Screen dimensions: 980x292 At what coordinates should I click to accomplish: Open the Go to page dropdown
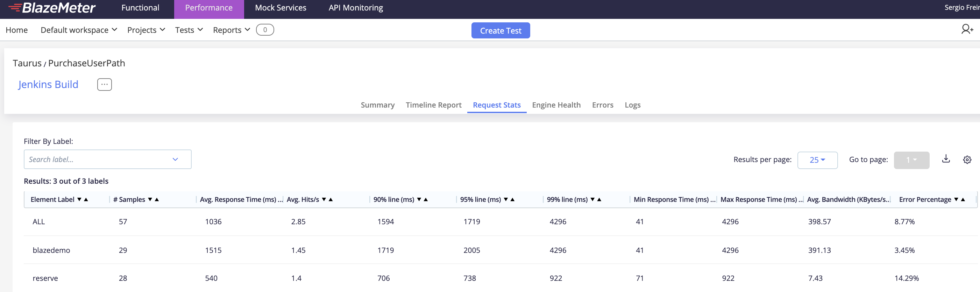911,160
